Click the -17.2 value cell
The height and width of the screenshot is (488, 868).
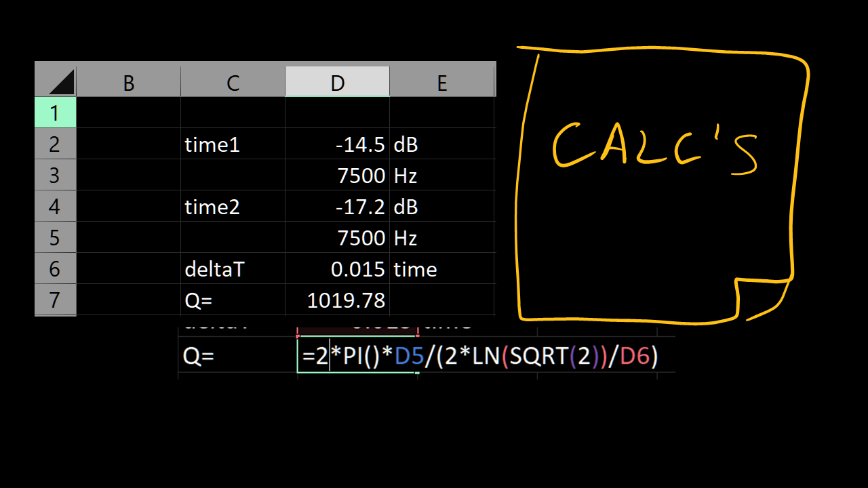coord(338,206)
